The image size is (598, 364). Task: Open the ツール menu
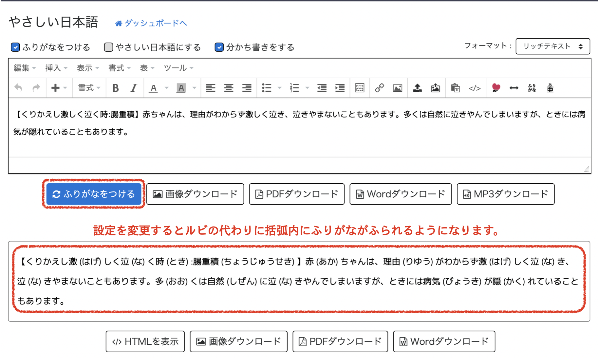pyautogui.click(x=176, y=68)
